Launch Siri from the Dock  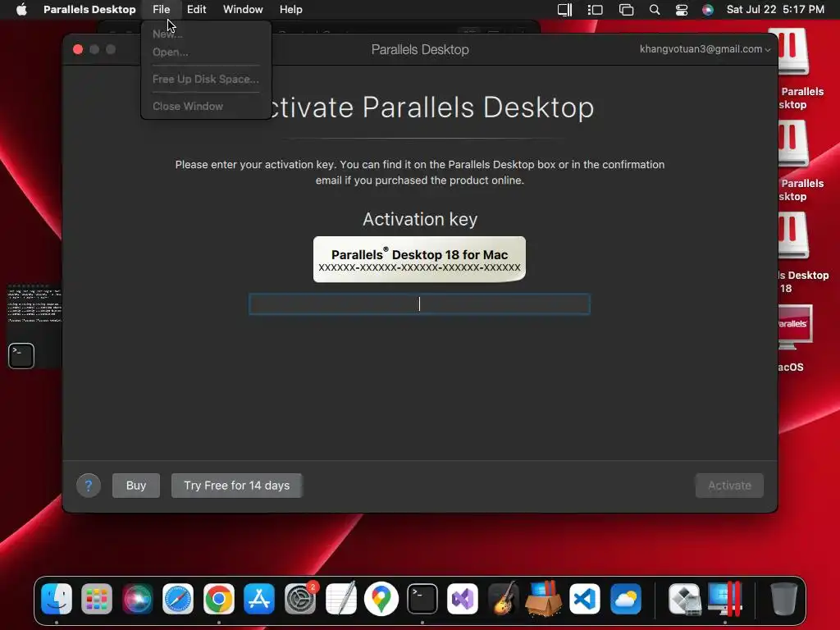point(137,598)
